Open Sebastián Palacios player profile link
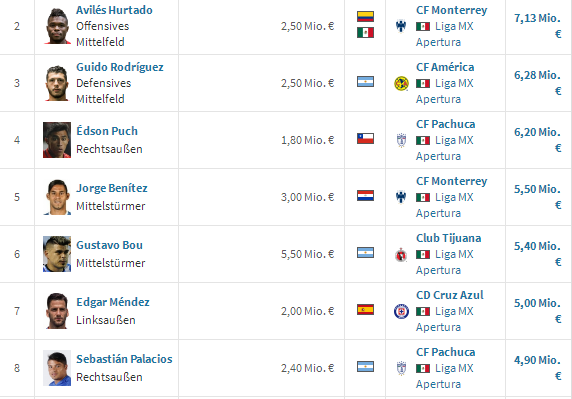The height and width of the screenshot is (399, 572). (124, 359)
